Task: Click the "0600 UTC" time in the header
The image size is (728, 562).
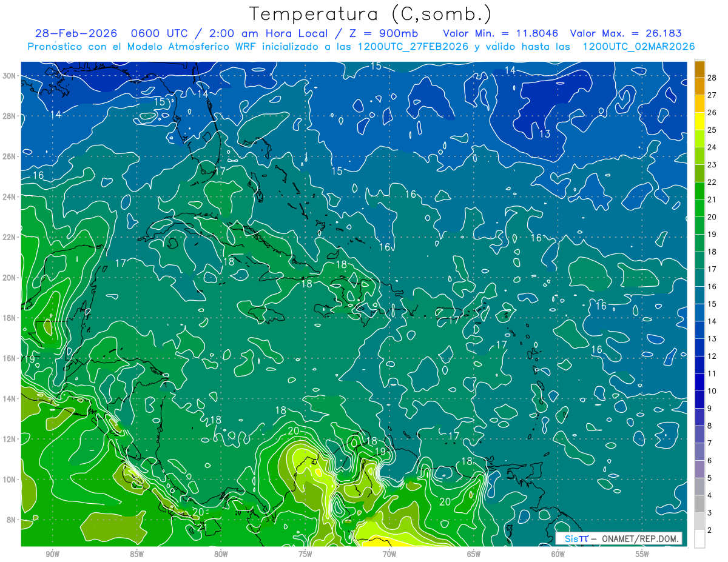Action: pos(158,33)
